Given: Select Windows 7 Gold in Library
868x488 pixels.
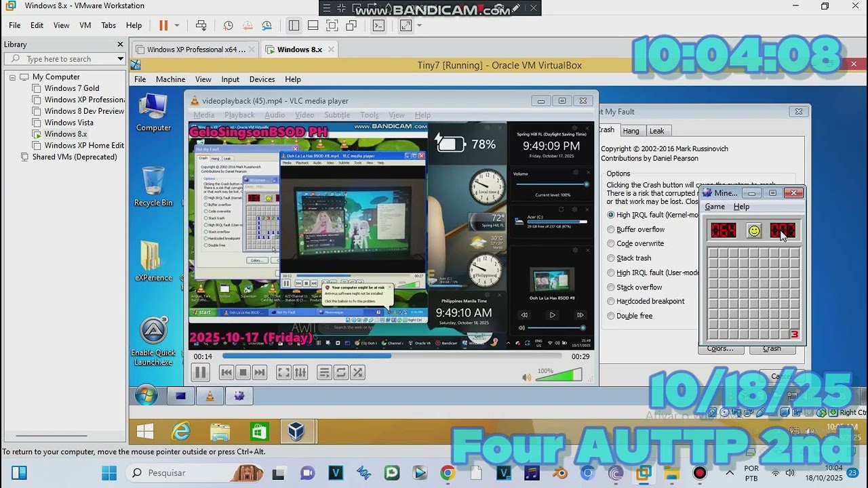Looking at the screenshot, I should (x=72, y=88).
